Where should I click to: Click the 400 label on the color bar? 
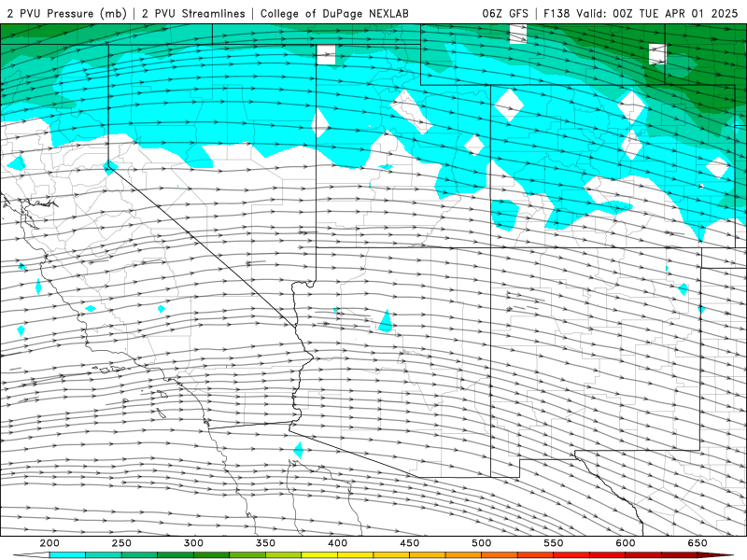[337, 543]
